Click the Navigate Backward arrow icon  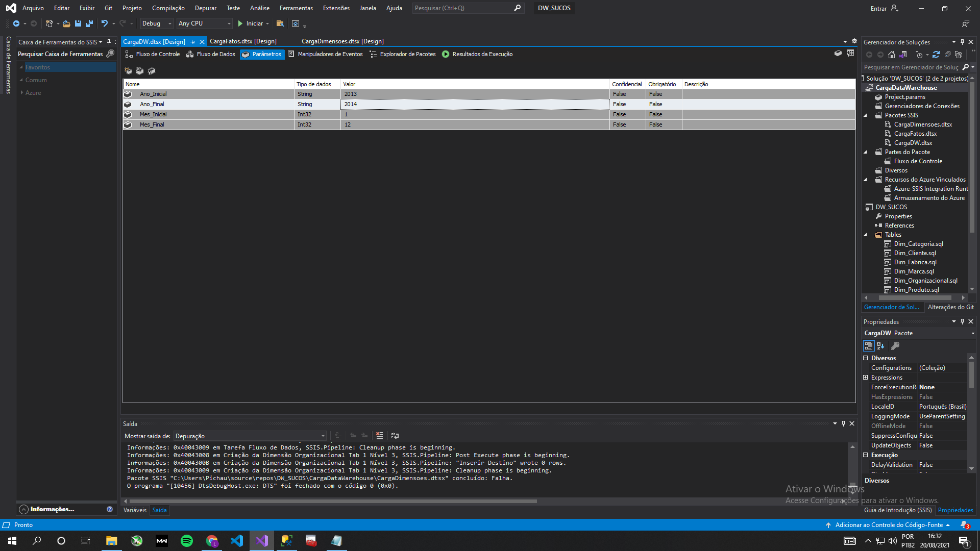pos(16,23)
